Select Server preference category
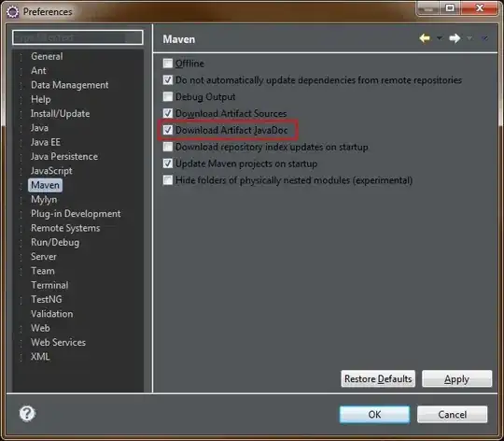The width and height of the screenshot is (504, 441). click(43, 257)
